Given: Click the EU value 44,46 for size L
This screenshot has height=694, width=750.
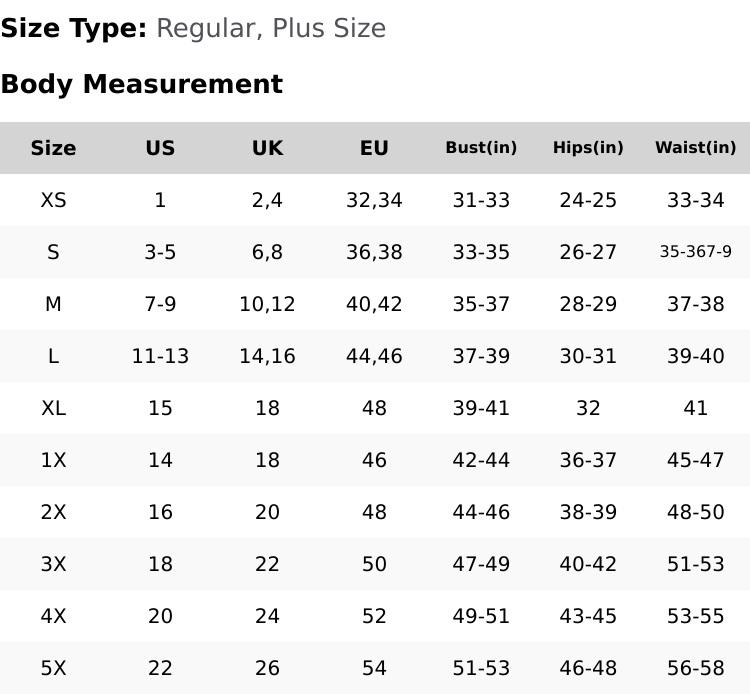Looking at the screenshot, I should [374, 356].
